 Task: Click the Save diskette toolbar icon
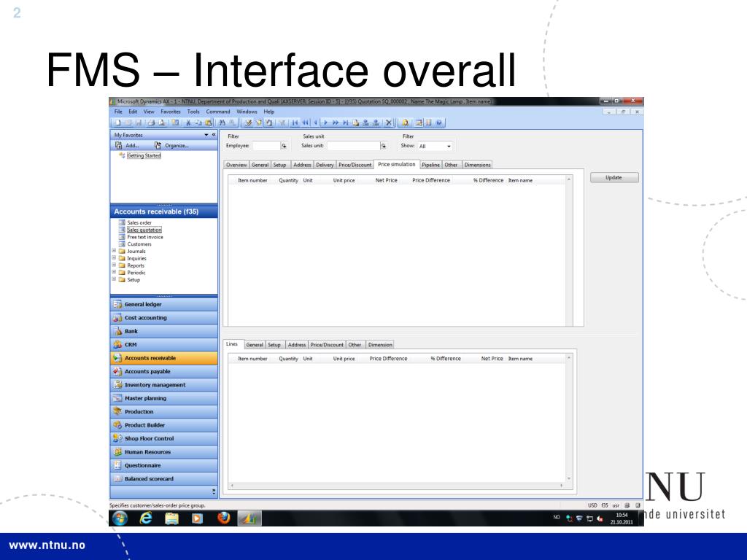pyautogui.click(x=139, y=122)
